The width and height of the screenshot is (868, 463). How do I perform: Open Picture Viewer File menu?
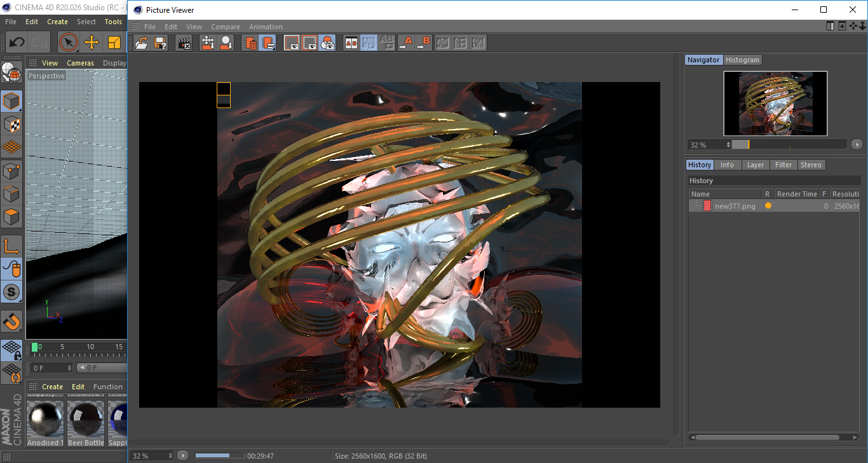click(x=150, y=27)
